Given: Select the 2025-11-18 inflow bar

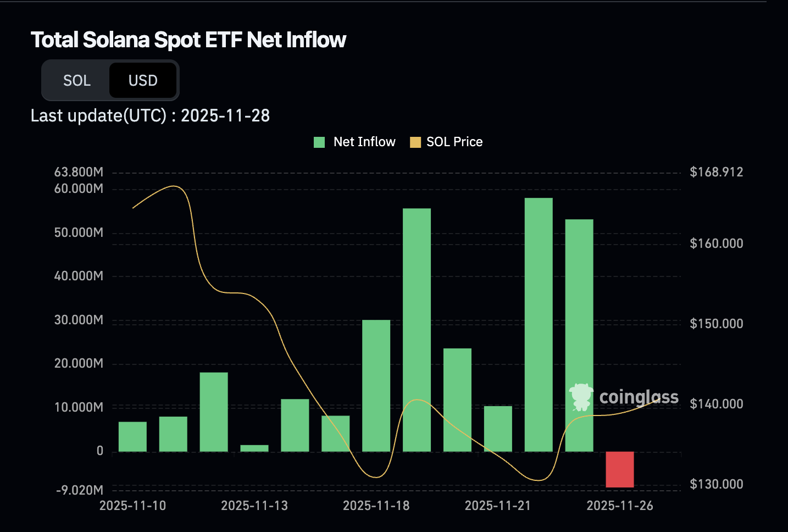Looking at the screenshot, I should tap(376, 385).
